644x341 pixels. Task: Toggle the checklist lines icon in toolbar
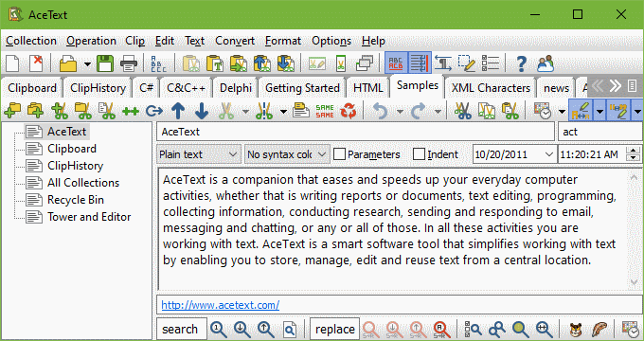490,63
